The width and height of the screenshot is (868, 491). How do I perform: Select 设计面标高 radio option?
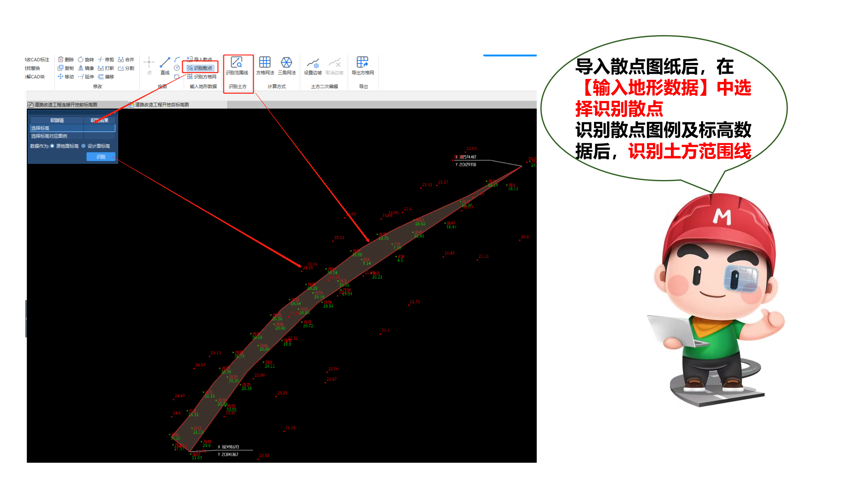[x=96, y=146]
